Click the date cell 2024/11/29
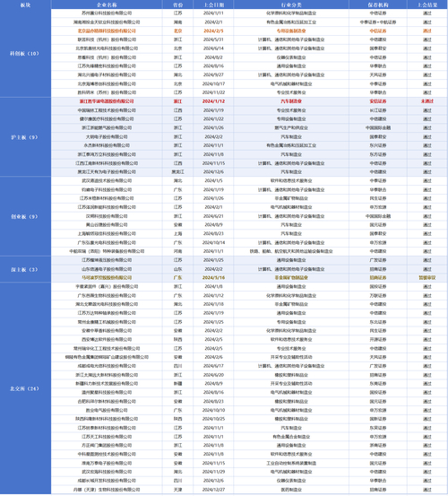The image size is (448, 496). (213, 472)
